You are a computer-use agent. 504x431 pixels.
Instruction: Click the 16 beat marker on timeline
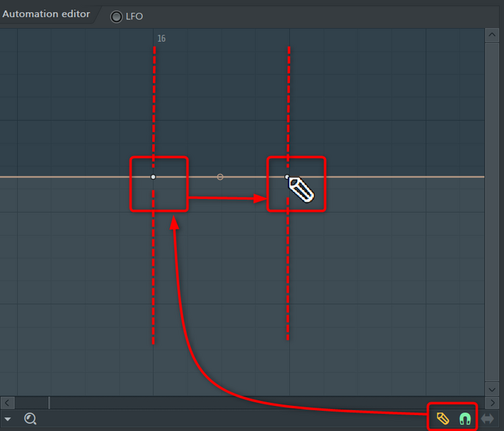pyautogui.click(x=161, y=39)
